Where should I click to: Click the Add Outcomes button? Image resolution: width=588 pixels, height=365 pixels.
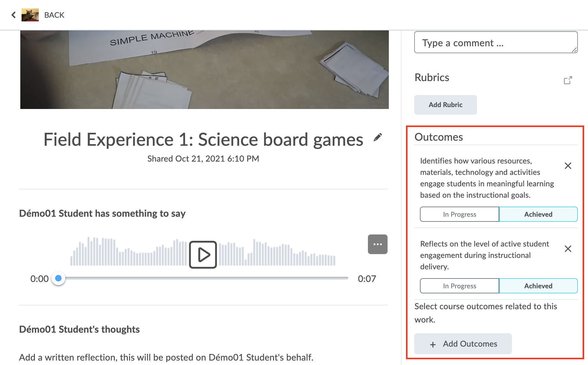pos(463,344)
